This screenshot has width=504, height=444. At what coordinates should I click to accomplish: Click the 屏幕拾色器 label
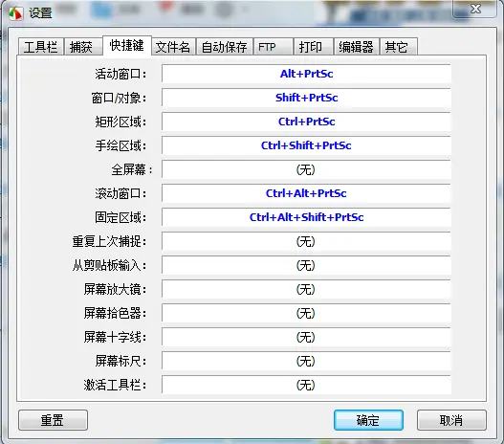coord(115,314)
